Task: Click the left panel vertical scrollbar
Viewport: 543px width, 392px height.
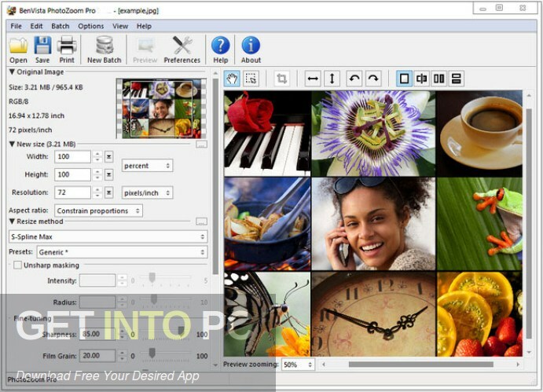Action: click(x=215, y=177)
